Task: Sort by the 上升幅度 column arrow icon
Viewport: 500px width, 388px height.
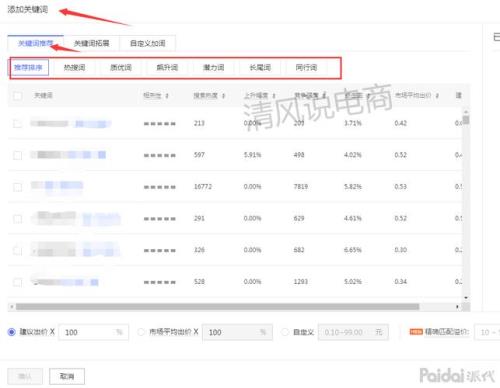Action: click(274, 96)
